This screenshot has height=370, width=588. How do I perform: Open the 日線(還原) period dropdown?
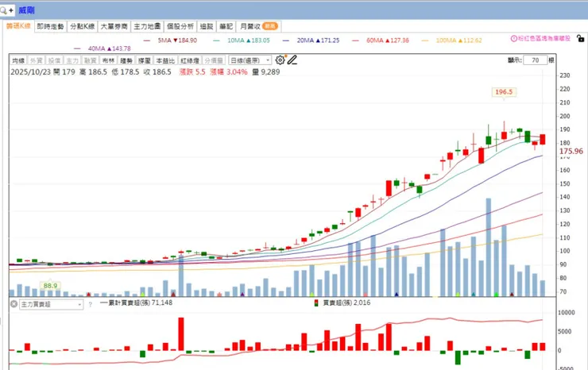tap(250, 60)
